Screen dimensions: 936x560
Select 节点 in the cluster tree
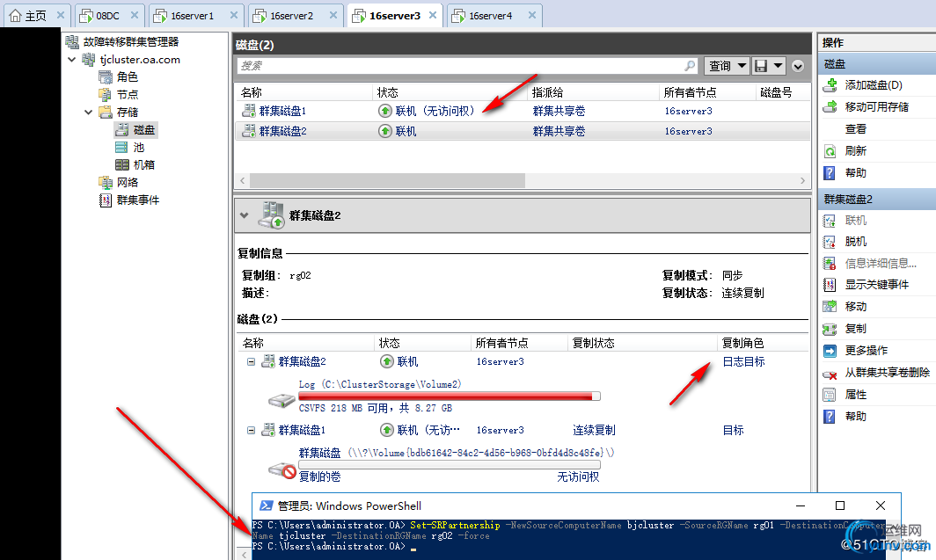[x=128, y=94]
